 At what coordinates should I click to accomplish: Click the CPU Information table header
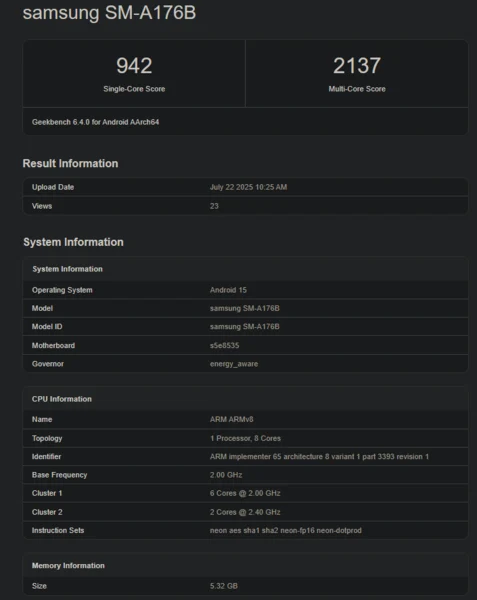(x=62, y=399)
